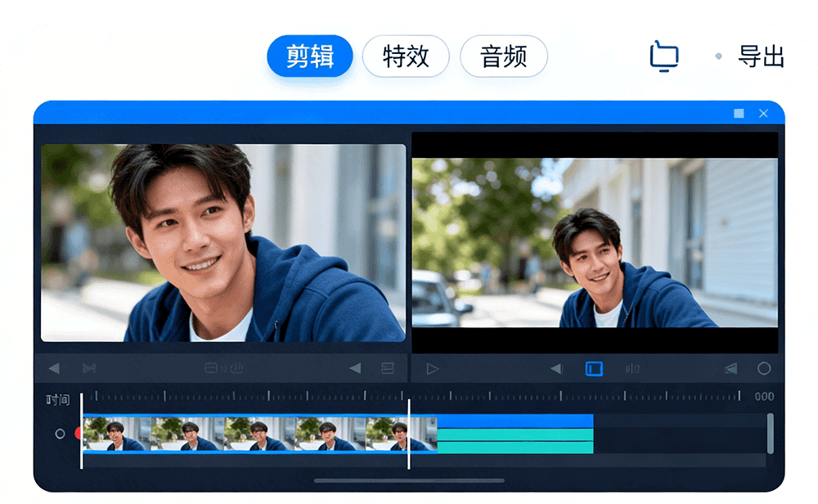Click the circle icon at far right of preview controls
Viewport: 818px width, 504px height.
click(764, 369)
